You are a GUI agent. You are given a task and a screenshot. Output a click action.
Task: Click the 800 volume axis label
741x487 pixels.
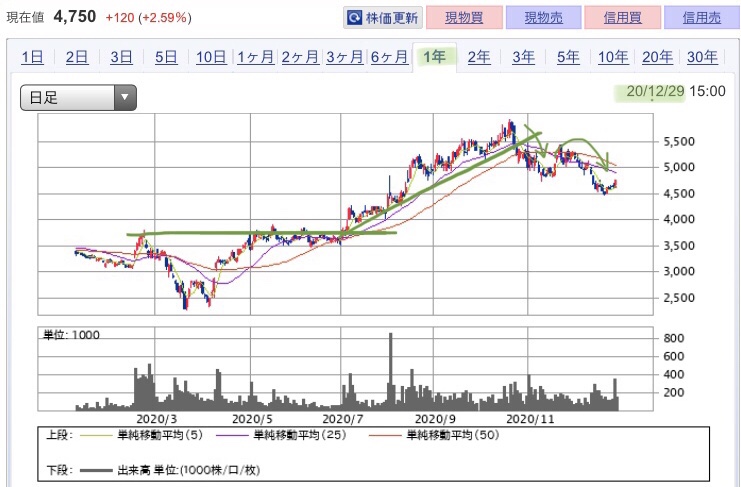click(x=673, y=338)
